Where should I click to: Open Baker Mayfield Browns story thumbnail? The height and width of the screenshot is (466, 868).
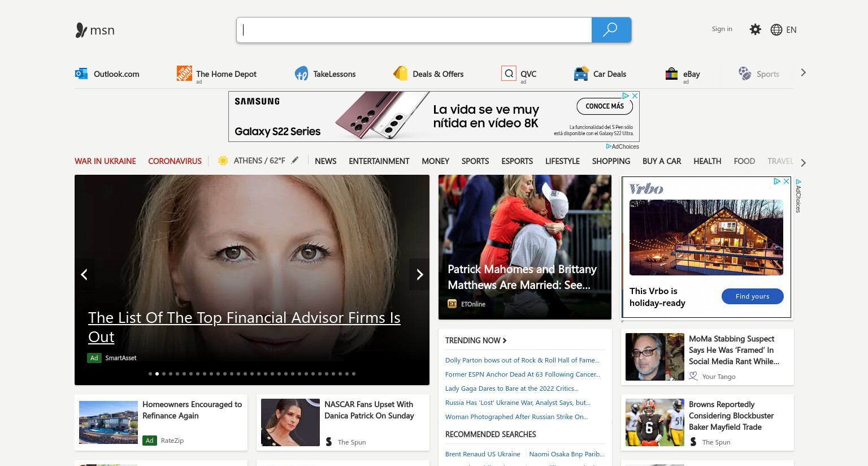point(655,422)
